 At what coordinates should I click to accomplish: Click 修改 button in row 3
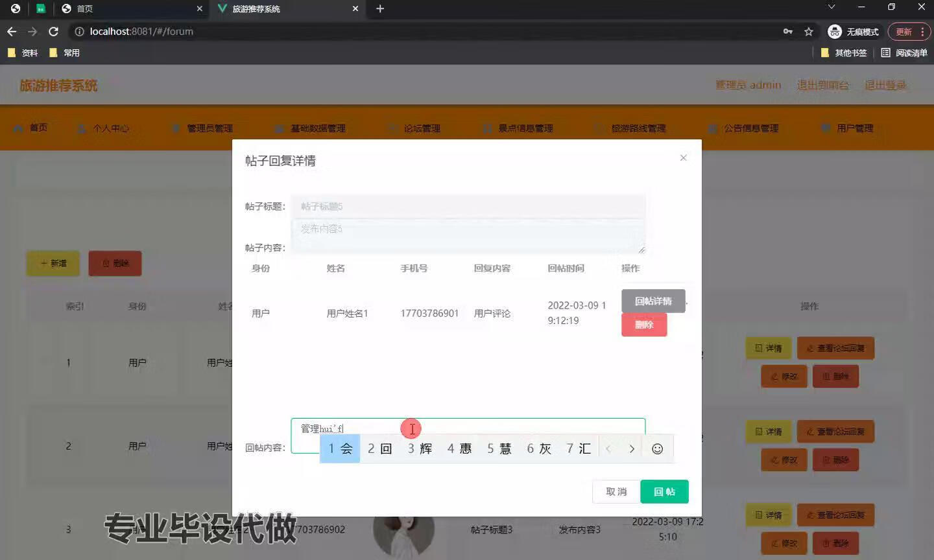(784, 543)
